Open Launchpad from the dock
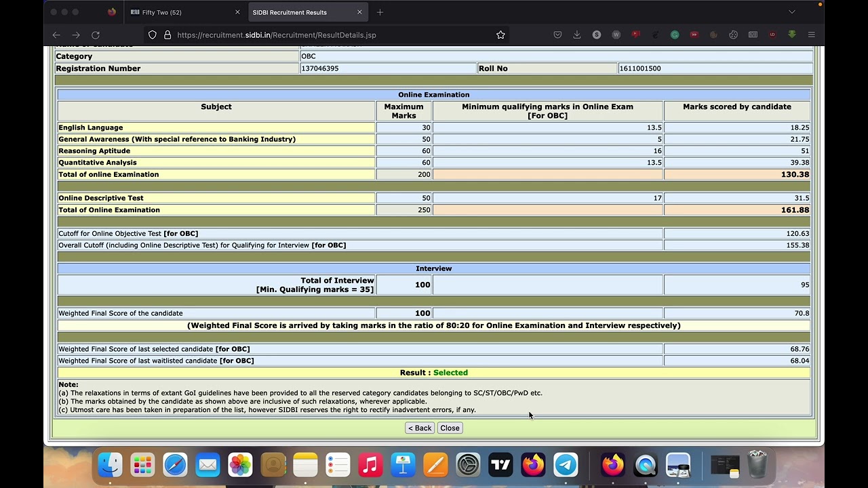The width and height of the screenshot is (868, 488). (142, 465)
